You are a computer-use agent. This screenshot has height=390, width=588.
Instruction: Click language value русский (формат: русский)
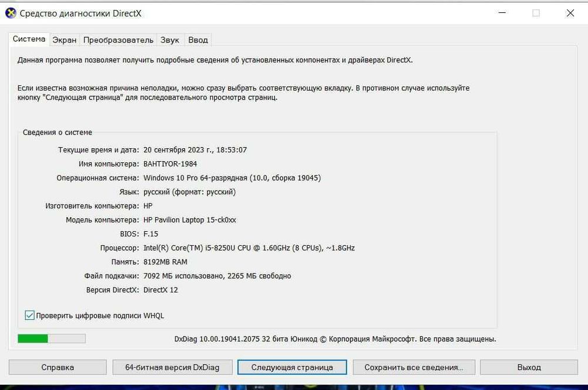coord(190,192)
